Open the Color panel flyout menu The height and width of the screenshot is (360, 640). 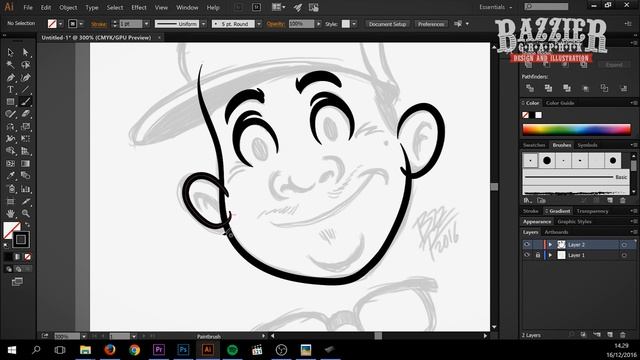point(633,103)
